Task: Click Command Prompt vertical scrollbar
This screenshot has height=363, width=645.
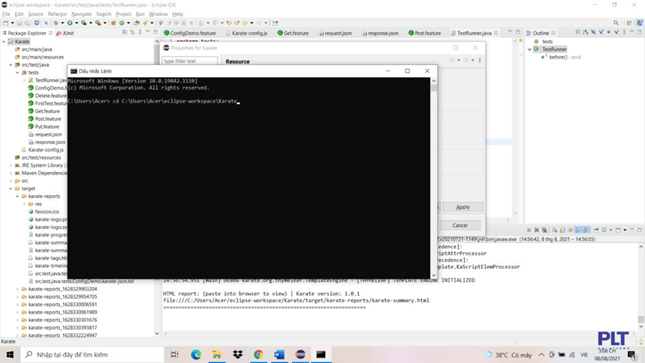Action: [434, 178]
